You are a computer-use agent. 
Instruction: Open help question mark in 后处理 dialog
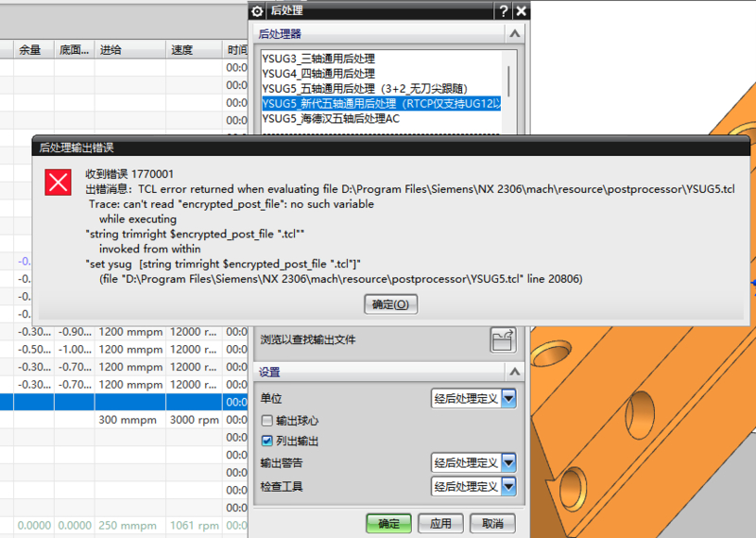[504, 11]
